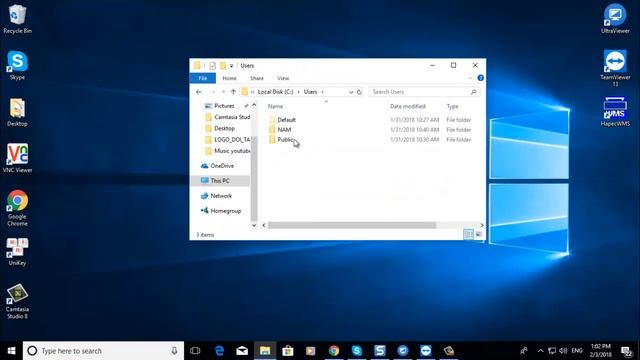This screenshot has width=640, height=360.
Task: Open the Desktop shortcut icon on desktop
Action: pyautogui.click(x=17, y=112)
